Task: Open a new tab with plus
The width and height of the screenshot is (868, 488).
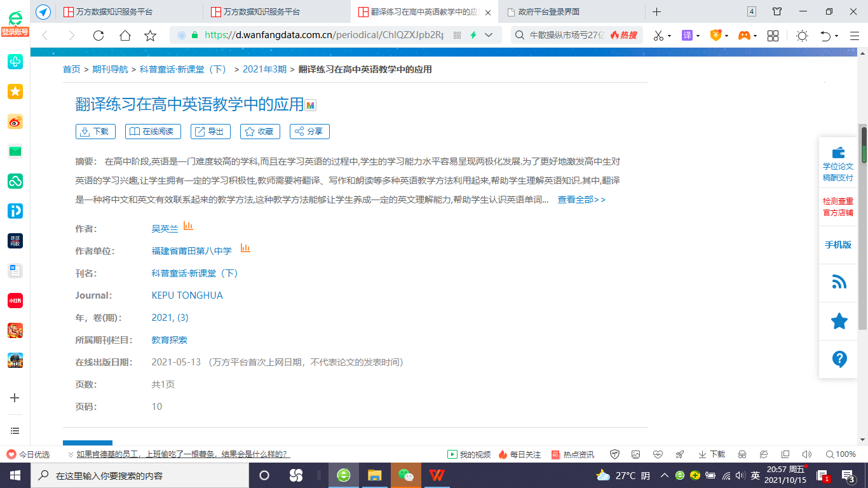Action: (657, 11)
